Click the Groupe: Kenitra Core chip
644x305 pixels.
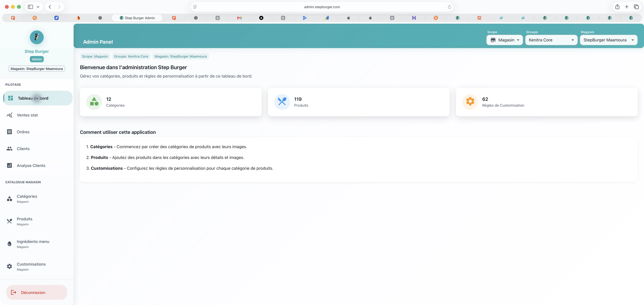point(131,56)
